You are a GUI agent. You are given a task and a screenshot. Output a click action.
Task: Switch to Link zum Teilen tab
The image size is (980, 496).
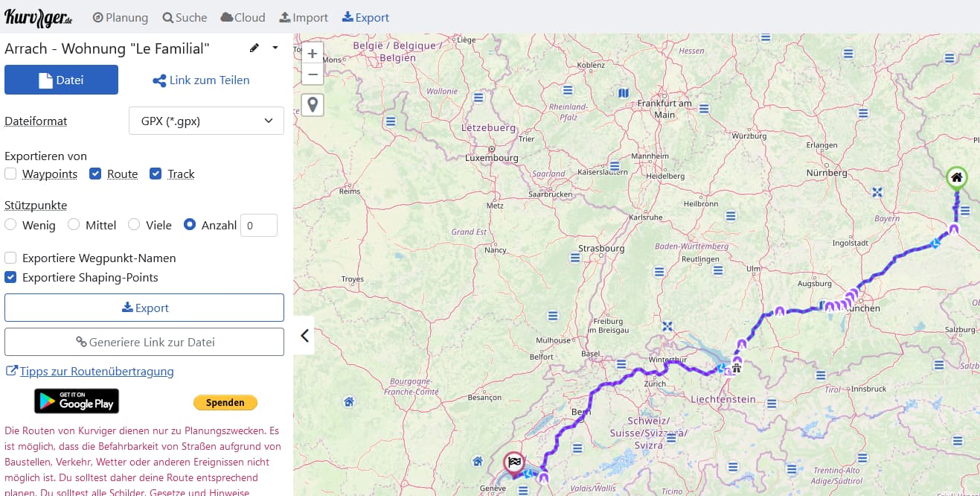pos(201,80)
